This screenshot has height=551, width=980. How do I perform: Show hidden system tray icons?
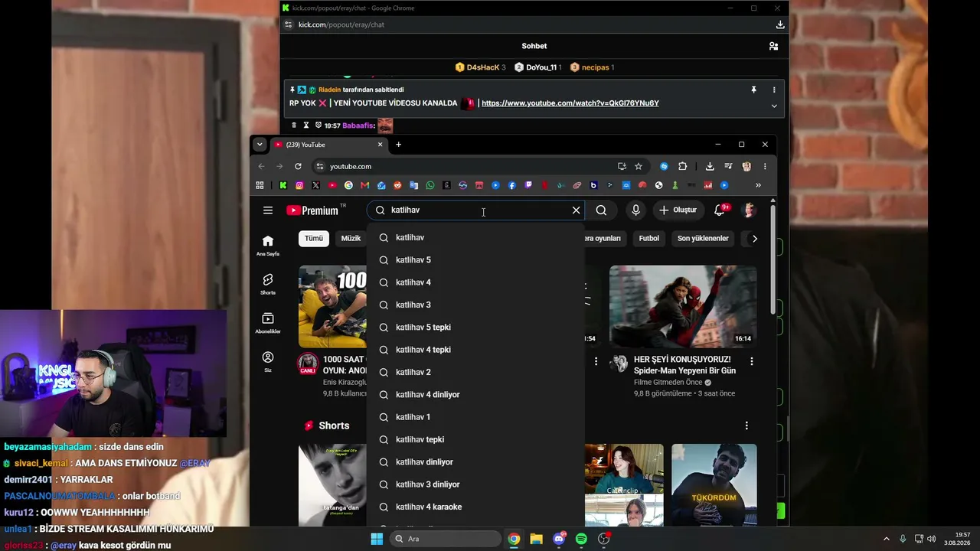(887, 539)
